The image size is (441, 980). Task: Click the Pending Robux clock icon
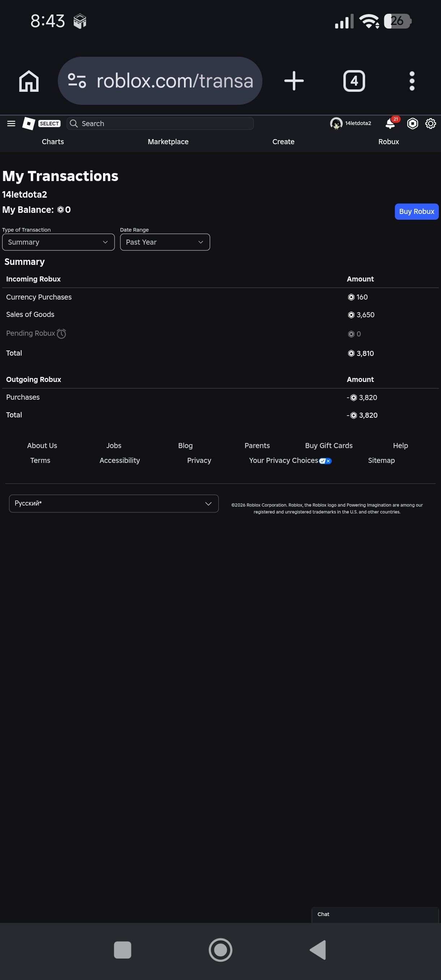point(61,334)
